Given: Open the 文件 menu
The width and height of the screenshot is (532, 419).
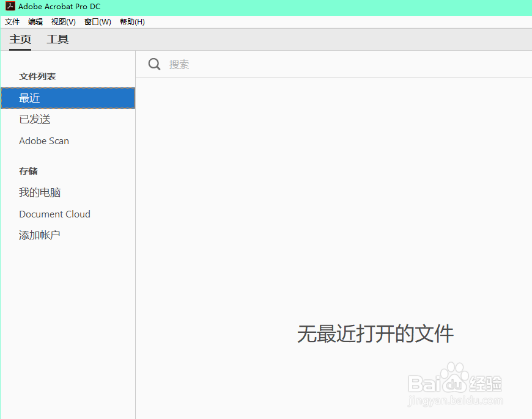Looking at the screenshot, I should [12, 22].
